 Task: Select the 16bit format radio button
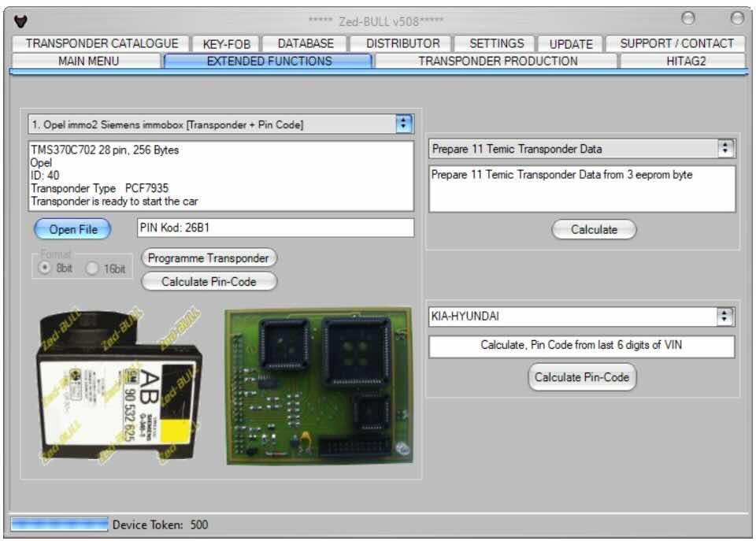91,268
